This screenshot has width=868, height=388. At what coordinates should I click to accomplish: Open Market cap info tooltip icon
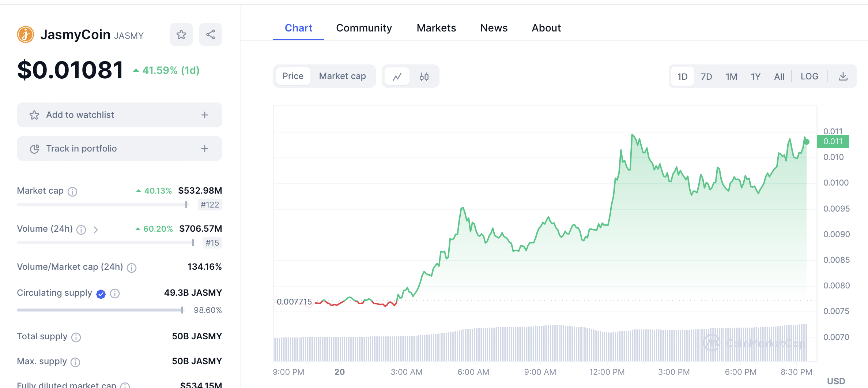coord(72,191)
